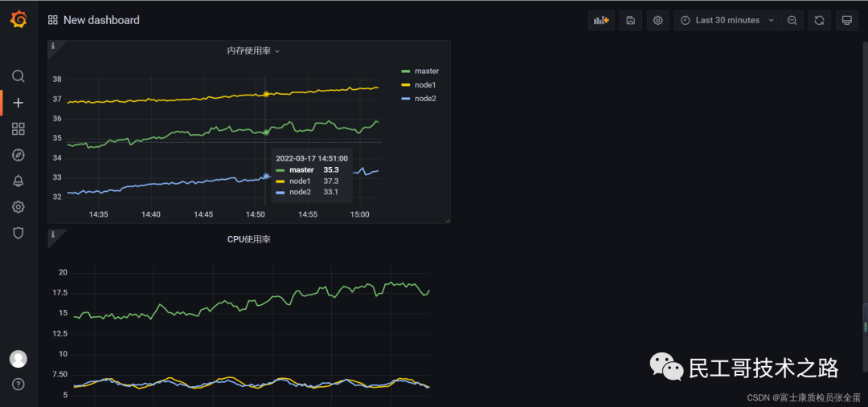Image resolution: width=868 pixels, height=407 pixels.
Task: Open the user profile avatar
Action: click(x=18, y=359)
